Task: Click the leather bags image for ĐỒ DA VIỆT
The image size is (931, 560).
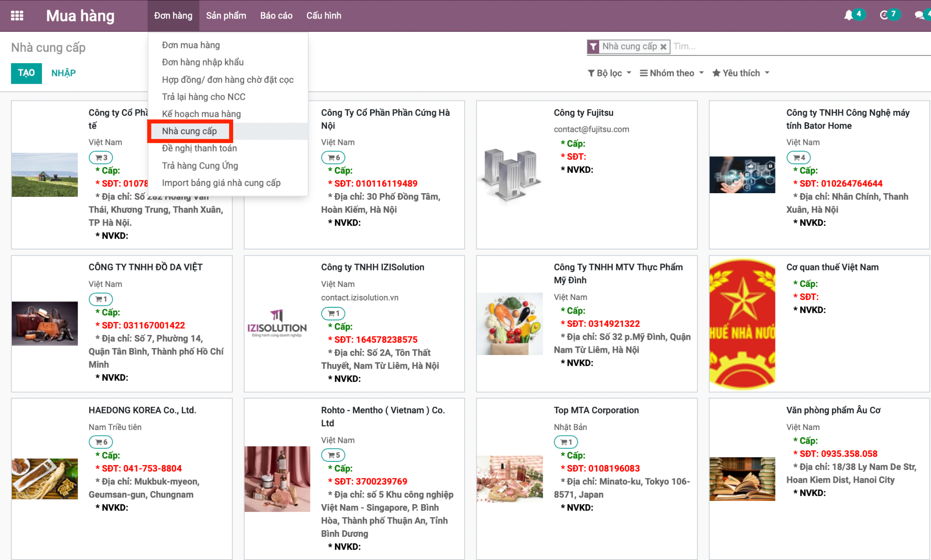Action: click(x=45, y=324)
